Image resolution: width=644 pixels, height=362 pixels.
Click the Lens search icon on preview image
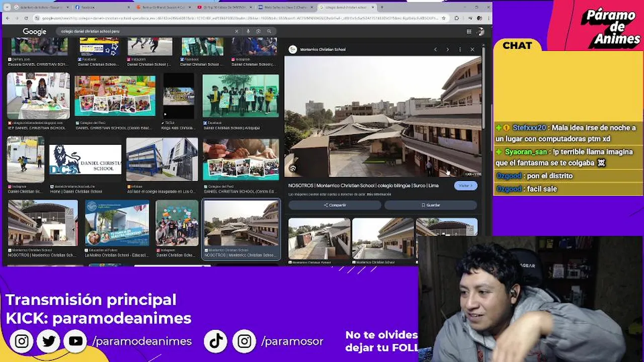click(293, 168)
